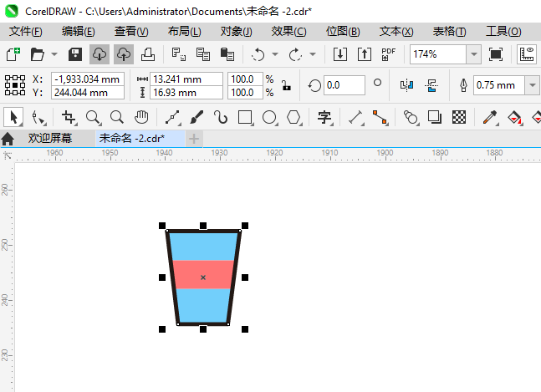Select the Artistic Media brush tool
Screen dimensions: 541x392
click(196, 117)
